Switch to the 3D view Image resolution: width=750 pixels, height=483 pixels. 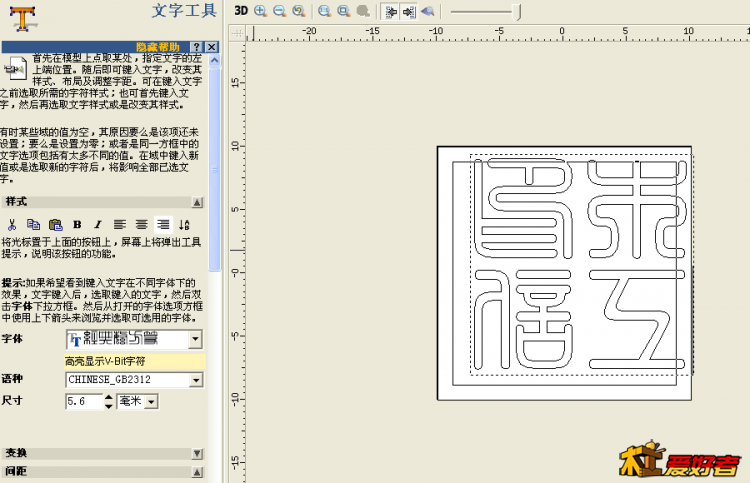coord(241,11)
